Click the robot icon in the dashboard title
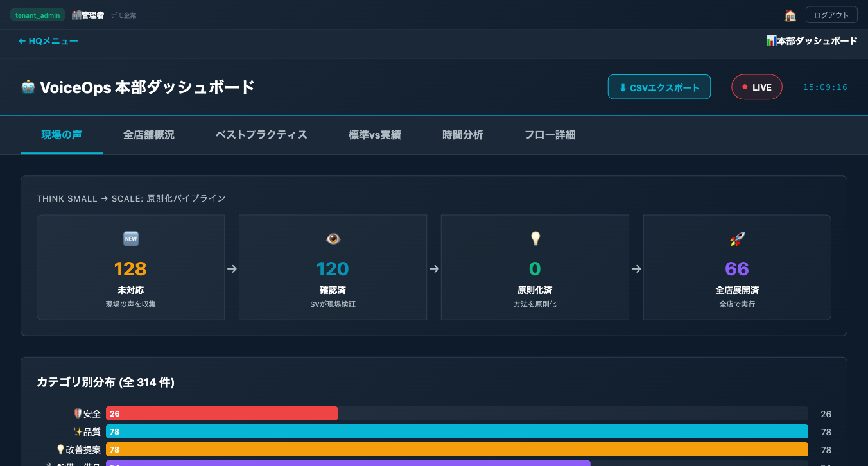Screen dimensions: 868x466 [x=30, y=87]
